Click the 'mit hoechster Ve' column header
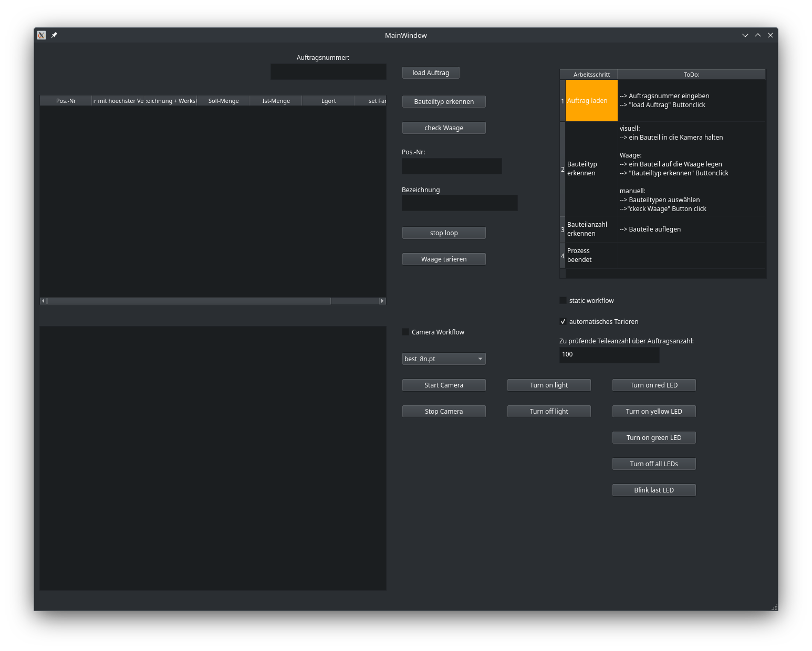The image size is (812, 651). pyautogui.click(x=119, y=101)
